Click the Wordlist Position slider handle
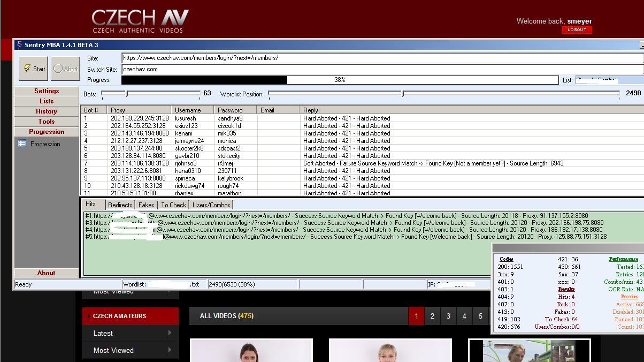This screenshot has height=362, width=644. tap(403, 94)
